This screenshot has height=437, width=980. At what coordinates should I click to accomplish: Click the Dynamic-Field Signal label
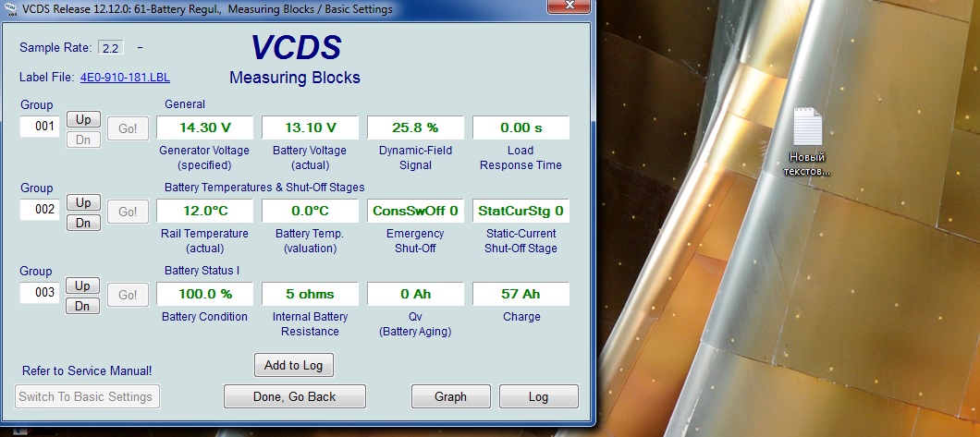pos(416,158)
